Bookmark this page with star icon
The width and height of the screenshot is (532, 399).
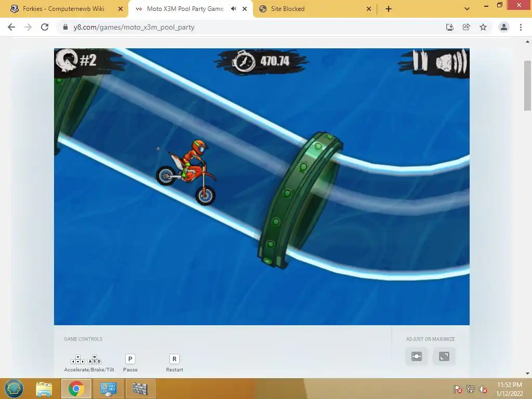(483, 27)
